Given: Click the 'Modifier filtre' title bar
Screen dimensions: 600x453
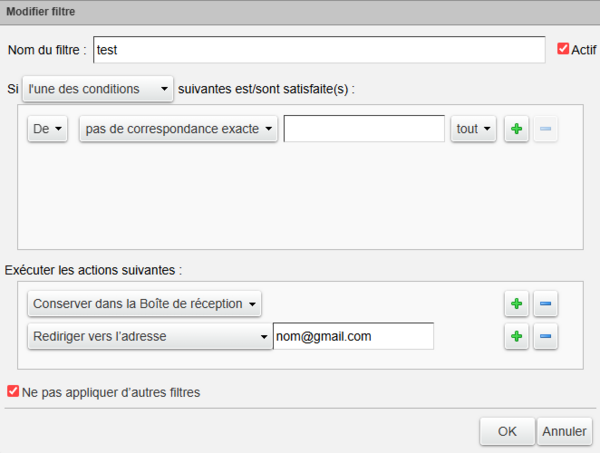Looking at the screenshot, I should point(300,12).
